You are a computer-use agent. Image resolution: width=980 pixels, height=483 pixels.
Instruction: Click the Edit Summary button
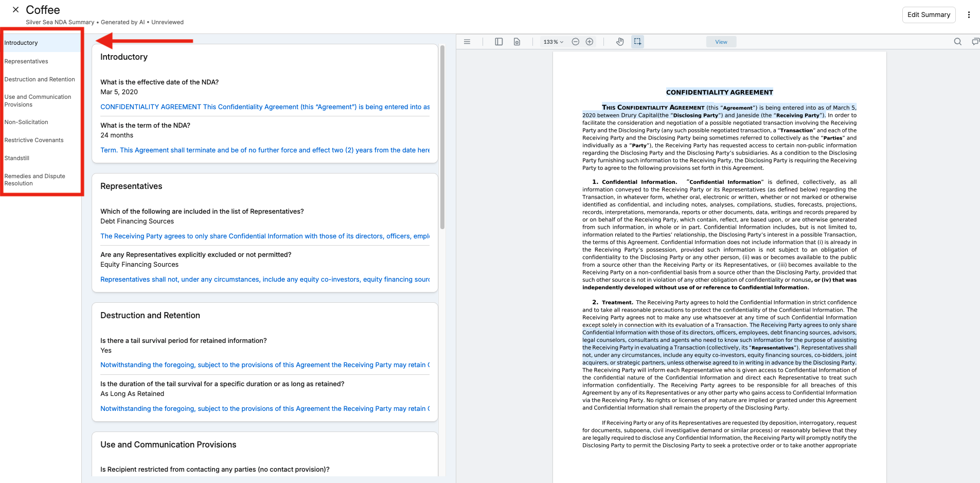[929, 15]
